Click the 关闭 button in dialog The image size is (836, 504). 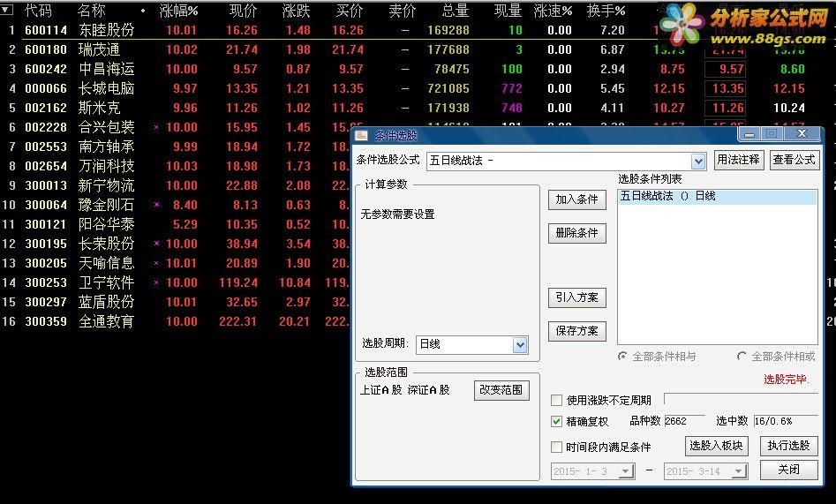788,470
